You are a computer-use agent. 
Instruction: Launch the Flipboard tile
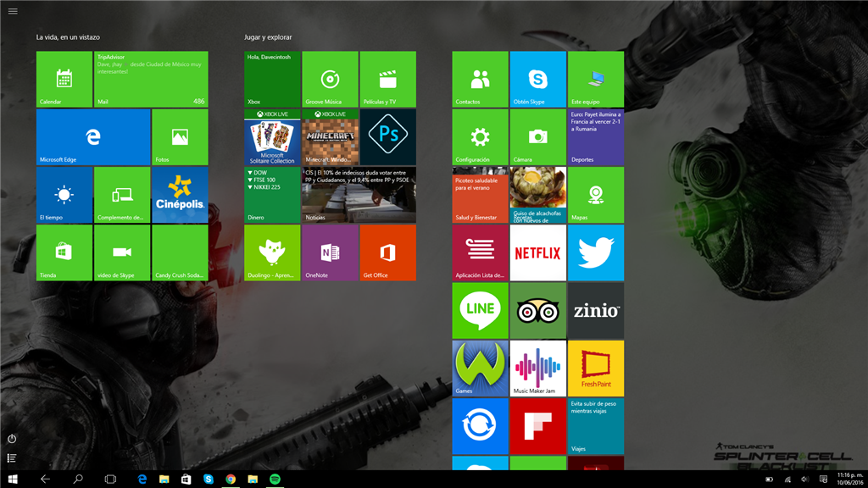pos(538,426)
